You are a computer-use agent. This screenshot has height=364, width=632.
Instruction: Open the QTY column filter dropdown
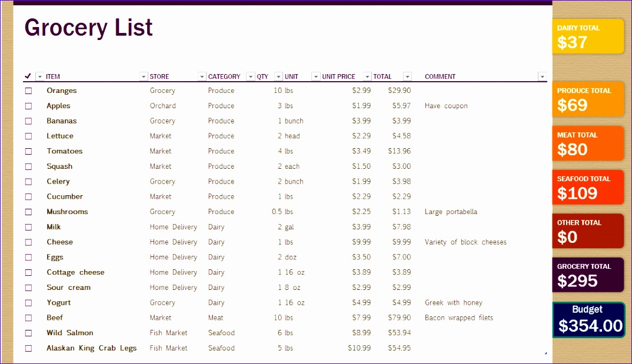pos(278,77)
